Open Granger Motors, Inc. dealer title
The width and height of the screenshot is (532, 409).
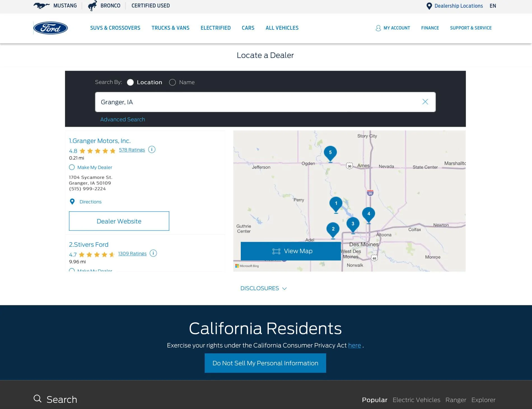pyautogui.click(x=100, y=141)
